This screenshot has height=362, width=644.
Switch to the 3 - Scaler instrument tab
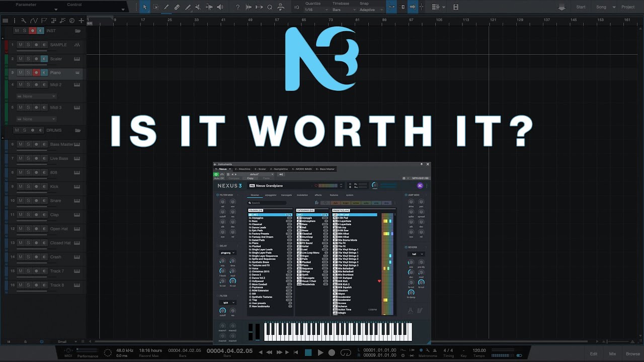tap(260, 169)
